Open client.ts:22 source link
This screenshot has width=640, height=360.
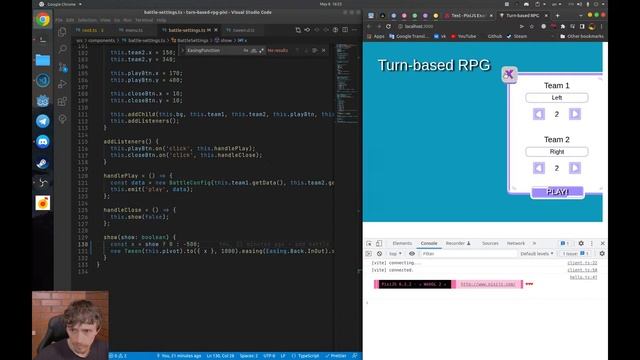pos(582,263)
